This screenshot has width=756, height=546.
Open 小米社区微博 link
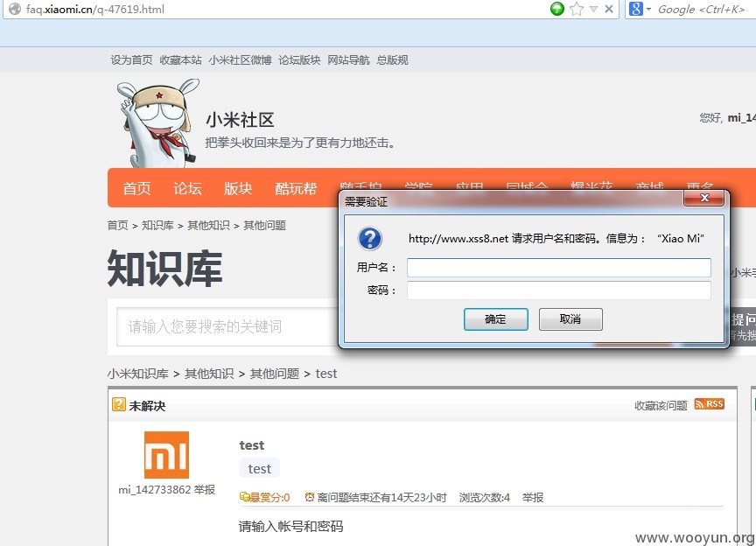point(240,59)
